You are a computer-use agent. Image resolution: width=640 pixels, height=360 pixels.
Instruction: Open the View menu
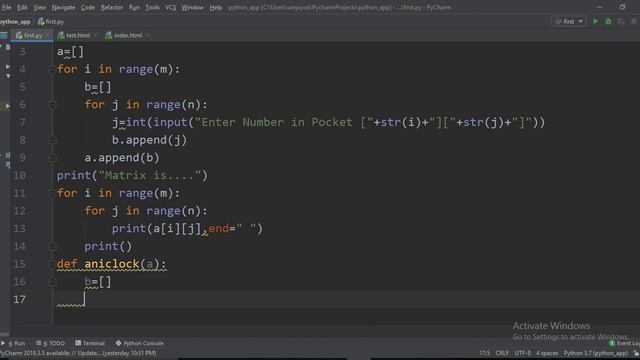[40, 7]
